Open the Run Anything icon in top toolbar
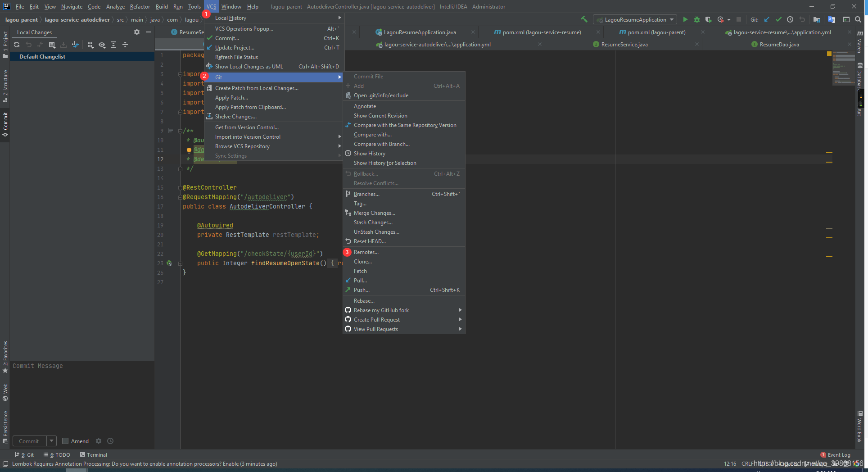This screenshot has width=868, height=472. click(x=846, y=19)
